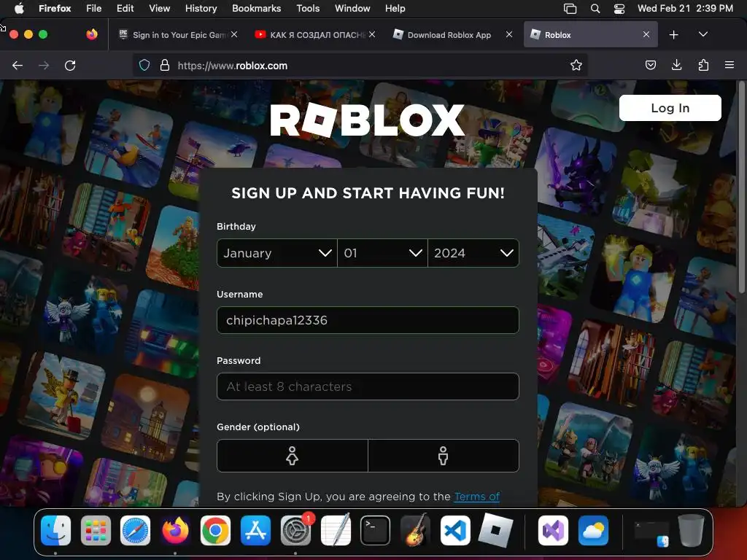The height and width of the screenshot is (560, 747).
Task: Bookmark this page with the star
Action: click(x=576, y=65)
